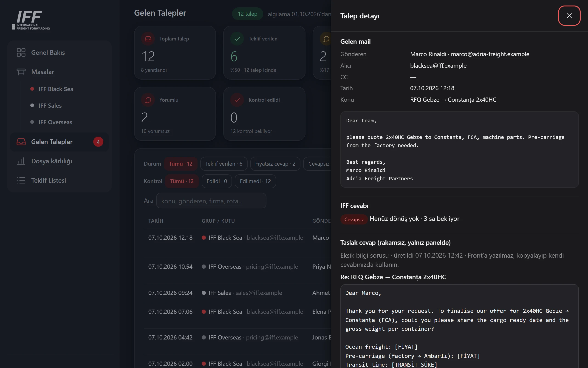
Task: Open the 07.10.2026 09:24 IFF Sales row
Action: (237, 293)
